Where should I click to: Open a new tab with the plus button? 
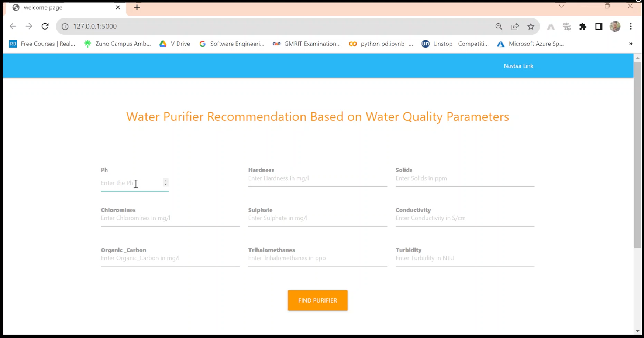[x=137, y=7]
